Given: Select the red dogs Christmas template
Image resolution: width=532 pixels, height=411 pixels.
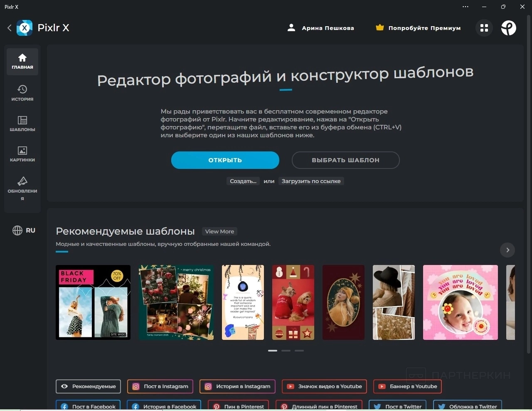Looking at the screenshot, I should [293, 302].
